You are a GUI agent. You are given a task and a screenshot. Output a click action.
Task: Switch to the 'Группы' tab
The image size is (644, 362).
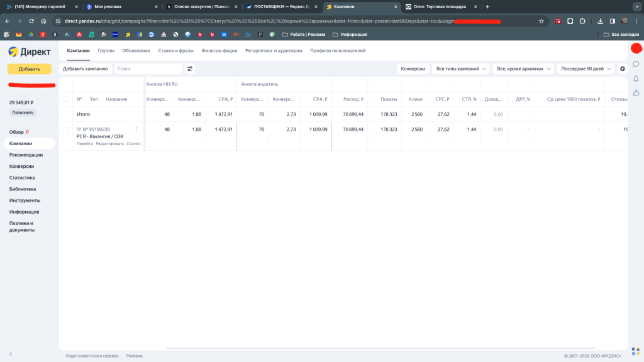click(106, 50)
